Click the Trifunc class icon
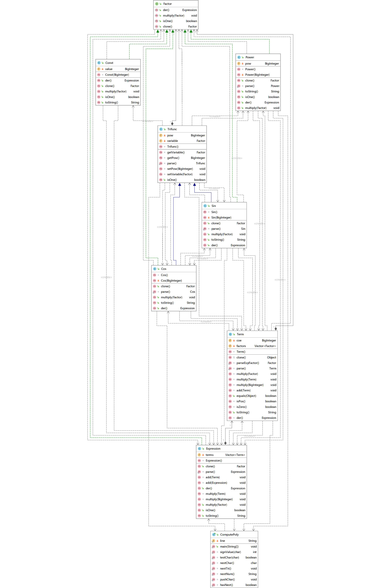The width and height of the screenshot is (381, 588). click(161, 129)
